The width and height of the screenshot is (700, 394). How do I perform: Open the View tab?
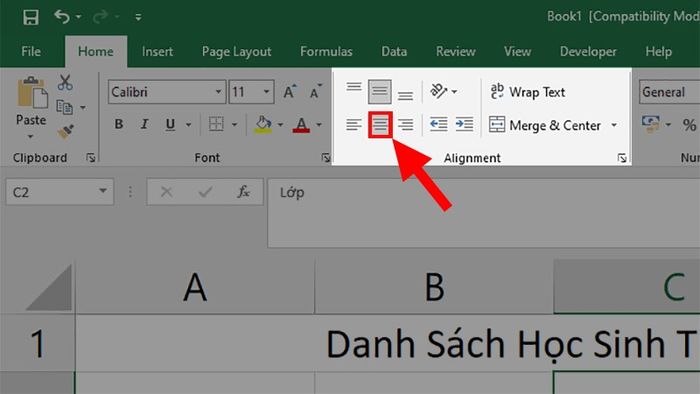517,52
